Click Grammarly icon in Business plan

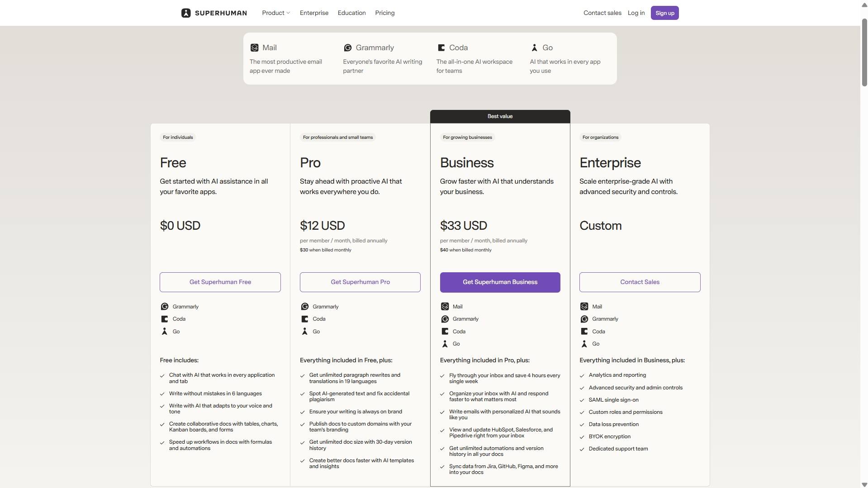tap(445, 319)
